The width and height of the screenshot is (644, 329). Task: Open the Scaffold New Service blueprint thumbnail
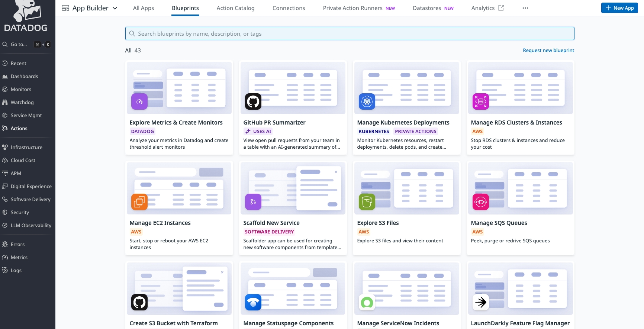(x=293, y=188)
